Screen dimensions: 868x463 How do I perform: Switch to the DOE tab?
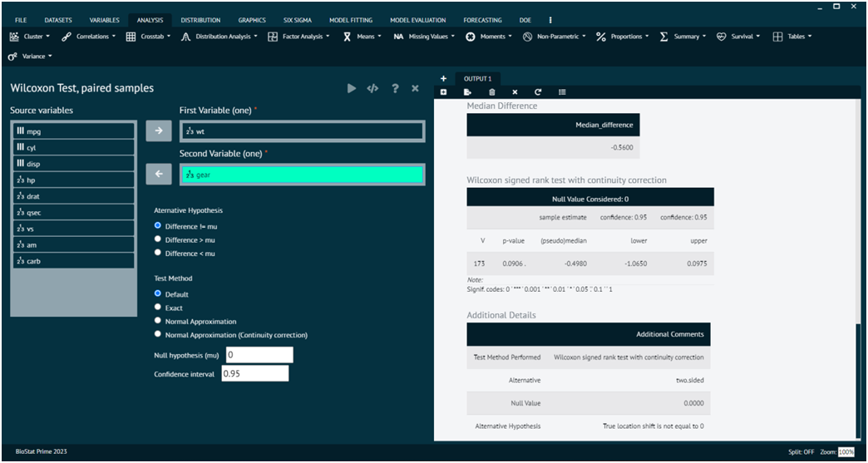tap(525, 21)
